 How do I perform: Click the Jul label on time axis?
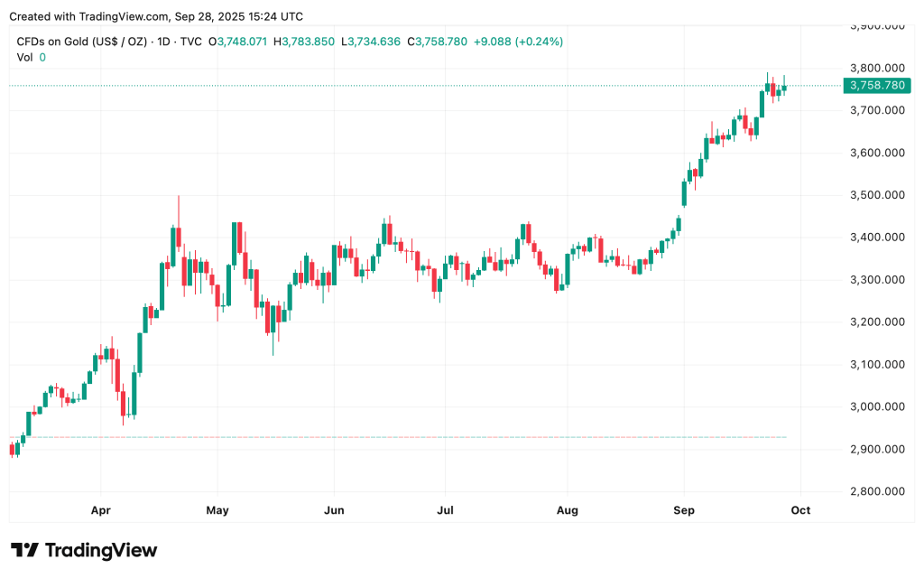click(x=445, y=510)
